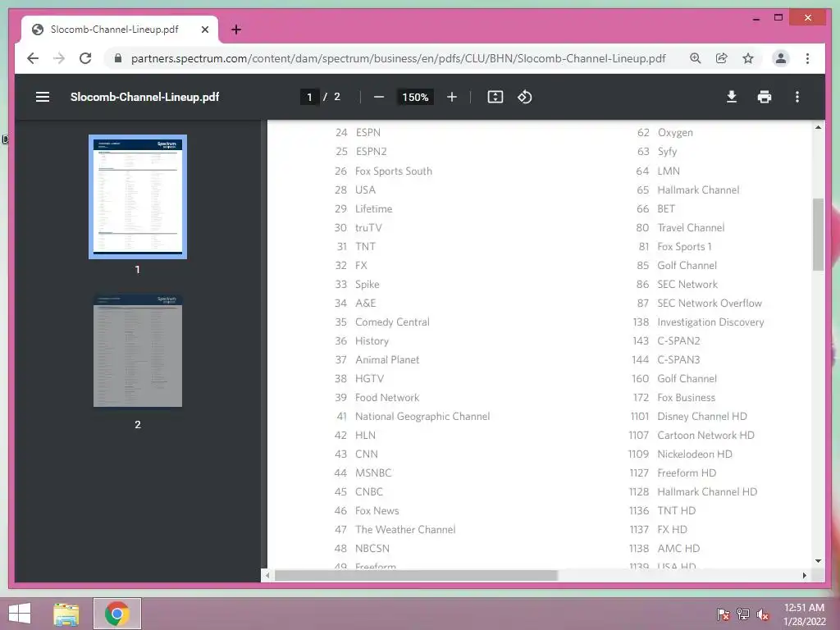The width and height of the screenshot is (840, 630).
Task: Bookmark this page with the star
Action: 748,58
